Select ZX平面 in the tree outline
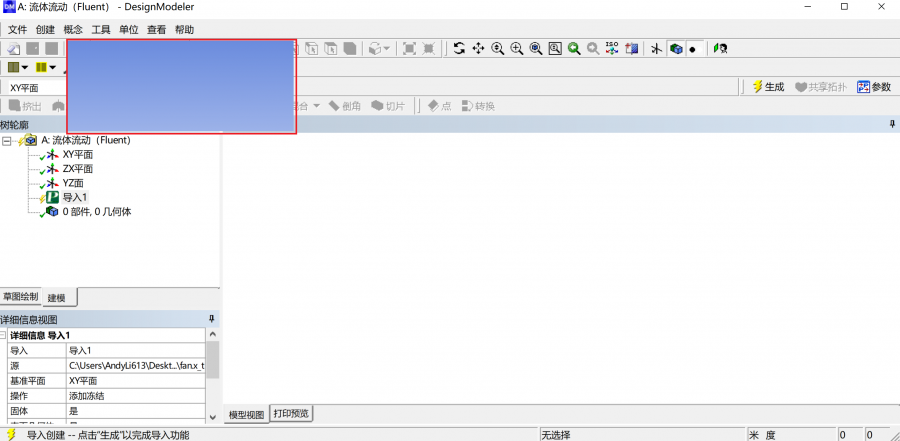This screenshot has width=900, height=441. (x=77, y=169)
